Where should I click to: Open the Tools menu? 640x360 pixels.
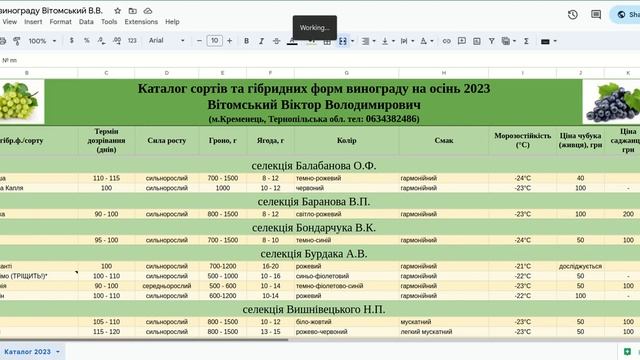(x=109, y=22)
